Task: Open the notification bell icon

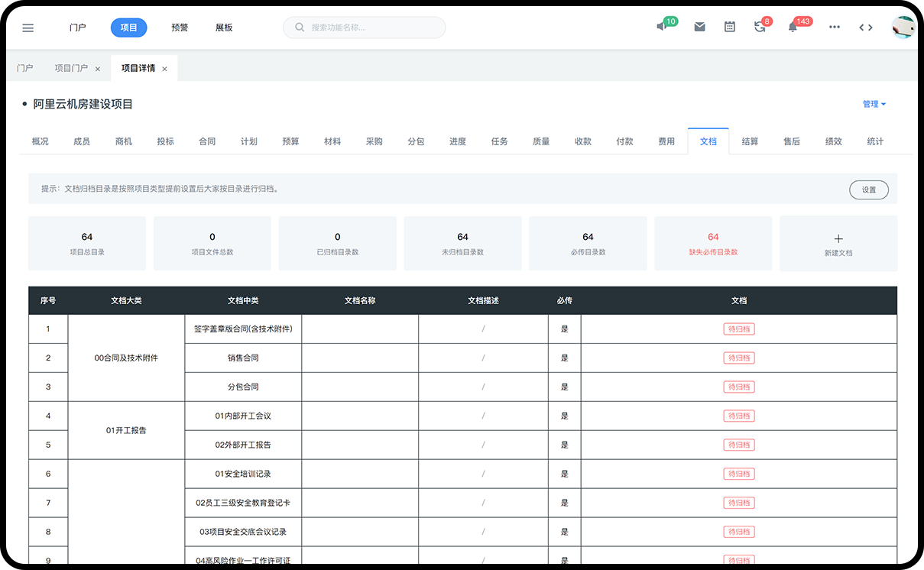Action: 793,27
